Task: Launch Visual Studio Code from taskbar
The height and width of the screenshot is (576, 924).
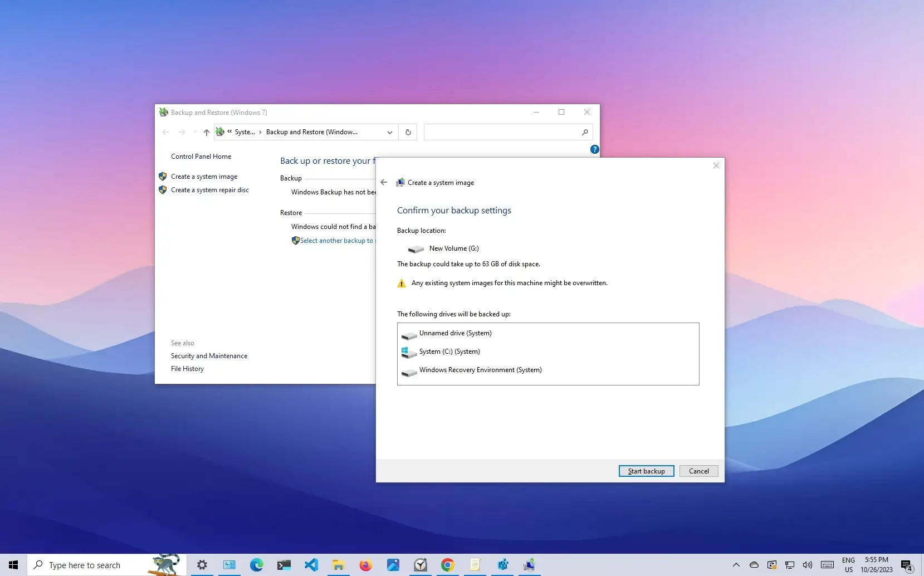Action: (311, 565)
